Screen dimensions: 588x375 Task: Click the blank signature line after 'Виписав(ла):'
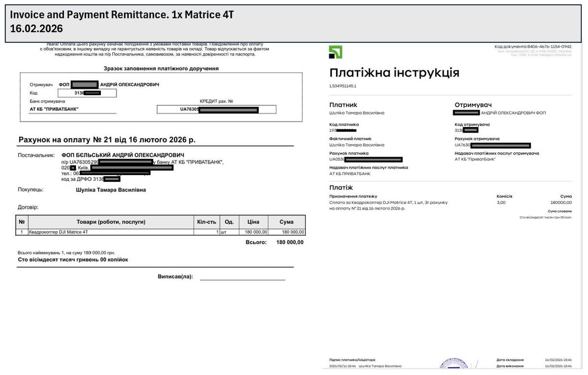click(243, 279)
